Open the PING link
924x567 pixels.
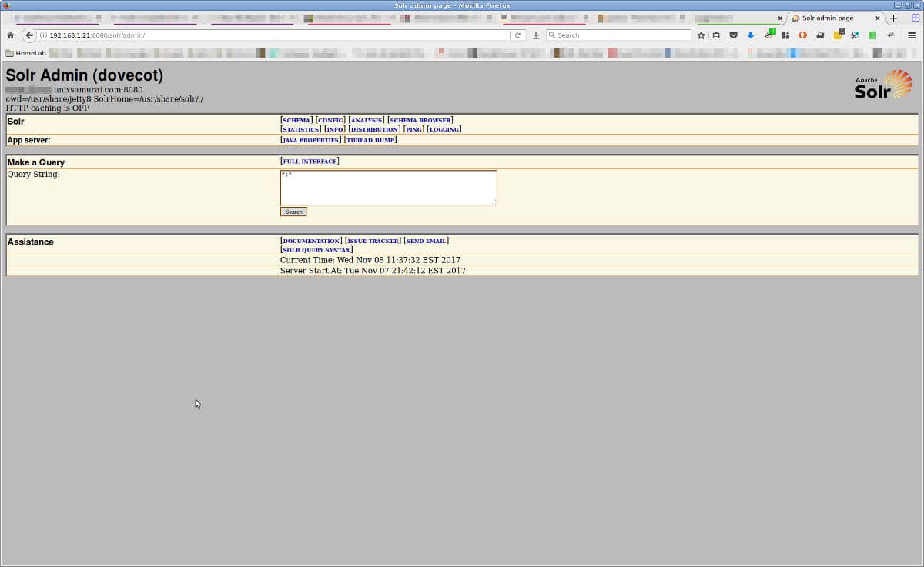[414, 129]
